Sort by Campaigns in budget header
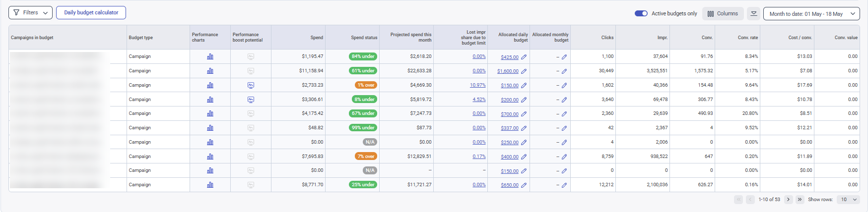Viewport: 868px width, 212px height. [32, 38]
